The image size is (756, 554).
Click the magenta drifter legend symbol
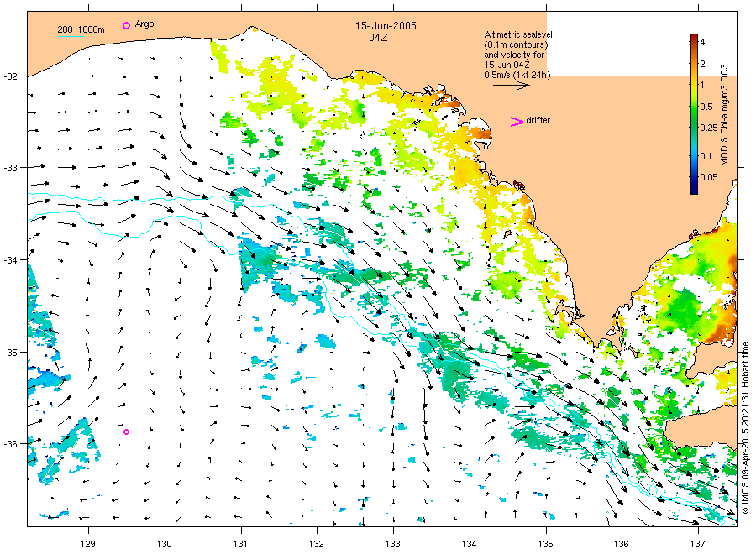pos(517,122)
